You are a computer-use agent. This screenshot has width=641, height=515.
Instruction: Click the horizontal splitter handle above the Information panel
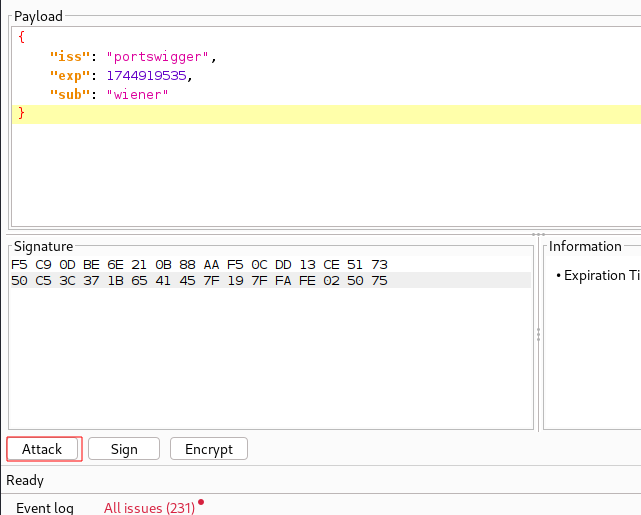tap(538, 235)
